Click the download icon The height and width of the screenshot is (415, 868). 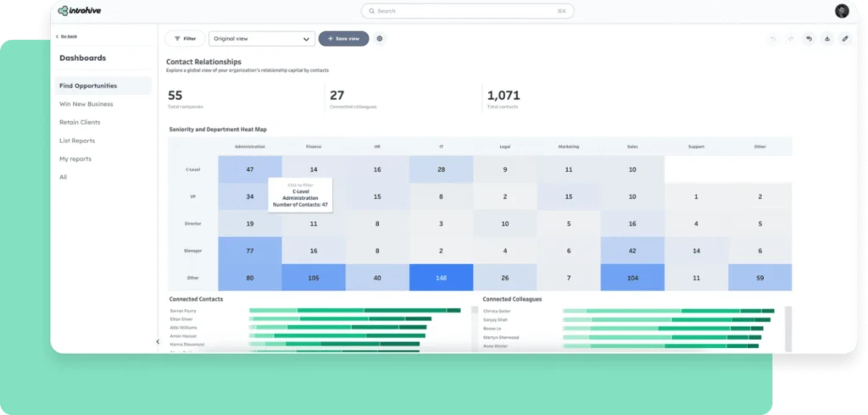click(x=827, y=39)
